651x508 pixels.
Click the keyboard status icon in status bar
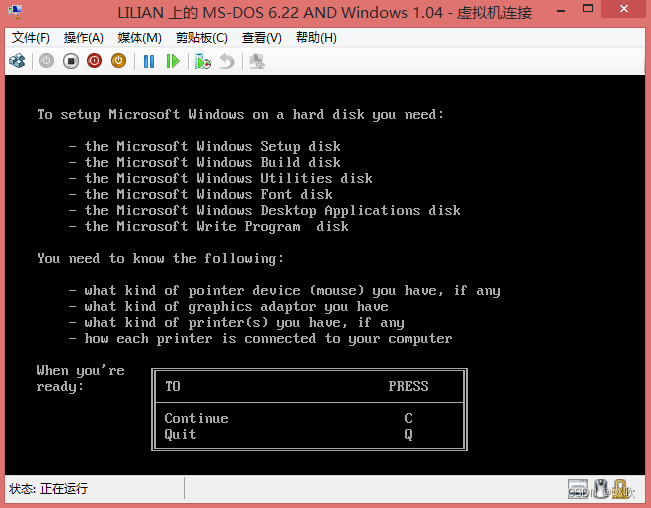tap(578, 488)
